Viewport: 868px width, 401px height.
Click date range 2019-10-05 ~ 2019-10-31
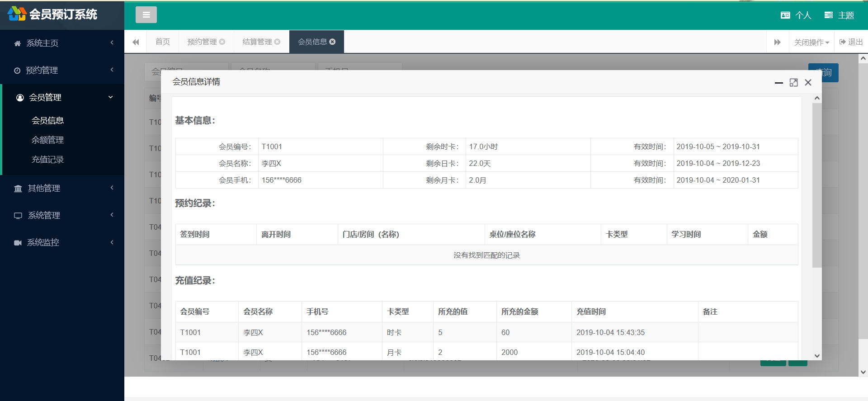click(718, 146)
